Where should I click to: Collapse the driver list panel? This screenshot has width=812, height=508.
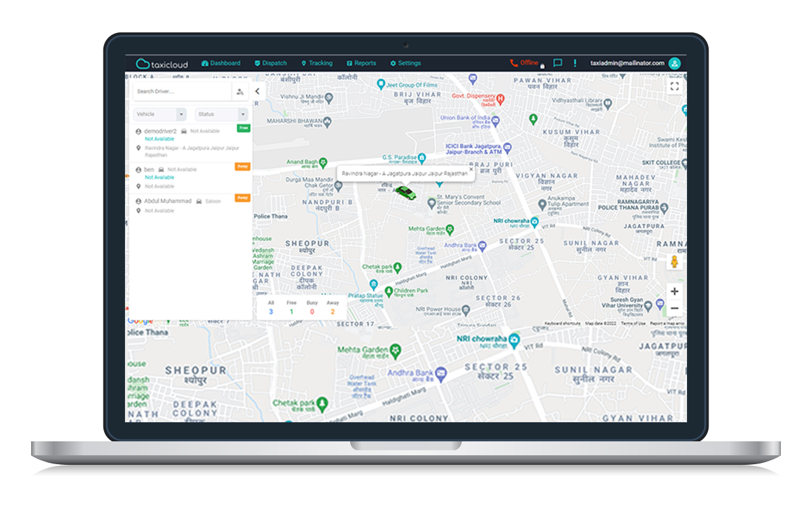coord(257,91)
